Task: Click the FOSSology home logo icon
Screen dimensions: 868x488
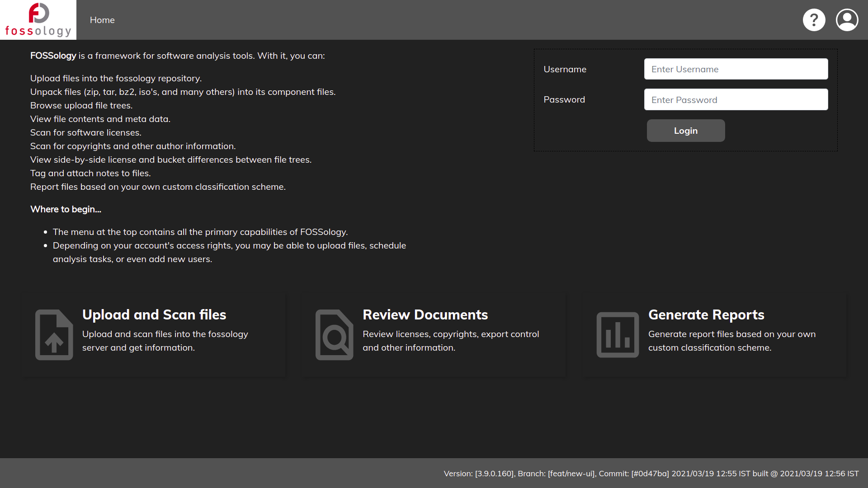Action: click(x=38, y=20)
